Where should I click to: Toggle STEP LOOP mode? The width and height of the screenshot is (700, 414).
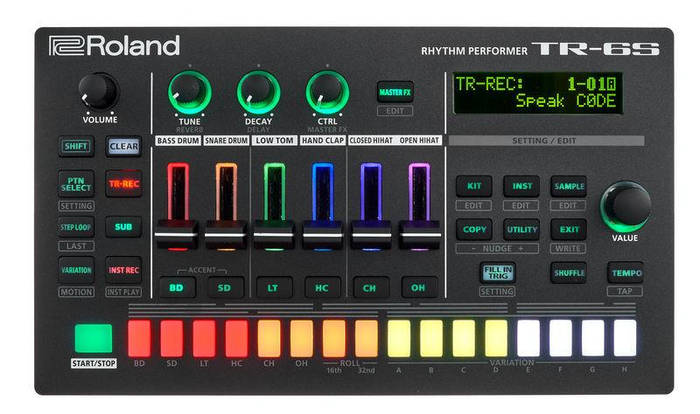(76, 227)
